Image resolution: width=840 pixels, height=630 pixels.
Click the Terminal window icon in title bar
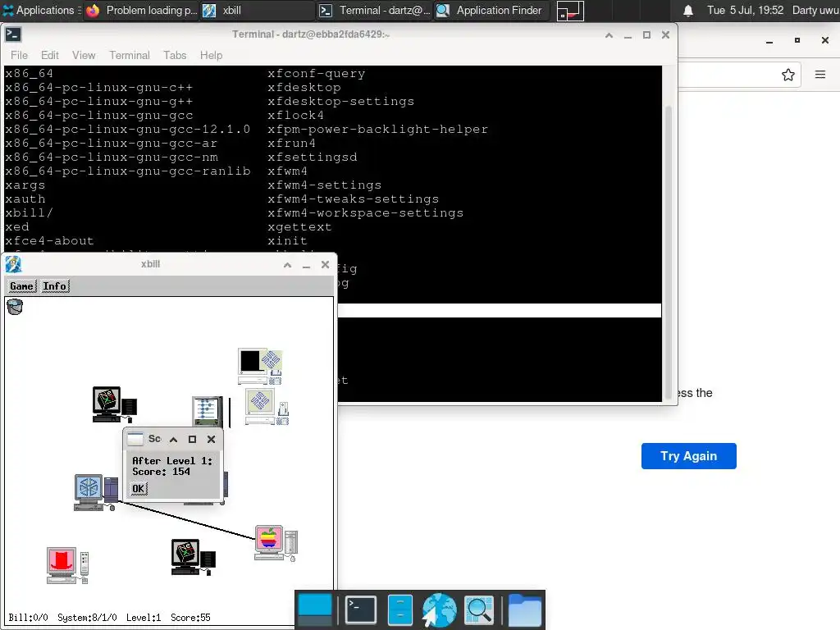(13, 34)
